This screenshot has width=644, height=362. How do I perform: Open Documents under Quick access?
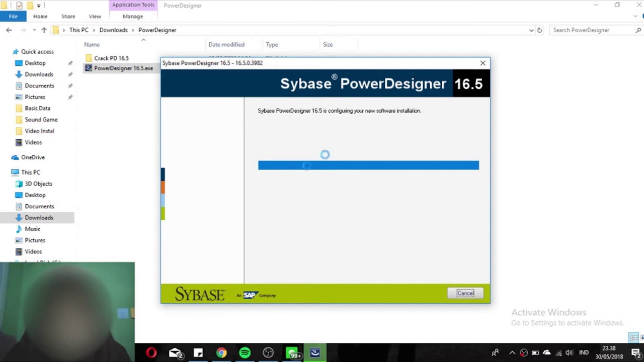(x=39, y=85)
